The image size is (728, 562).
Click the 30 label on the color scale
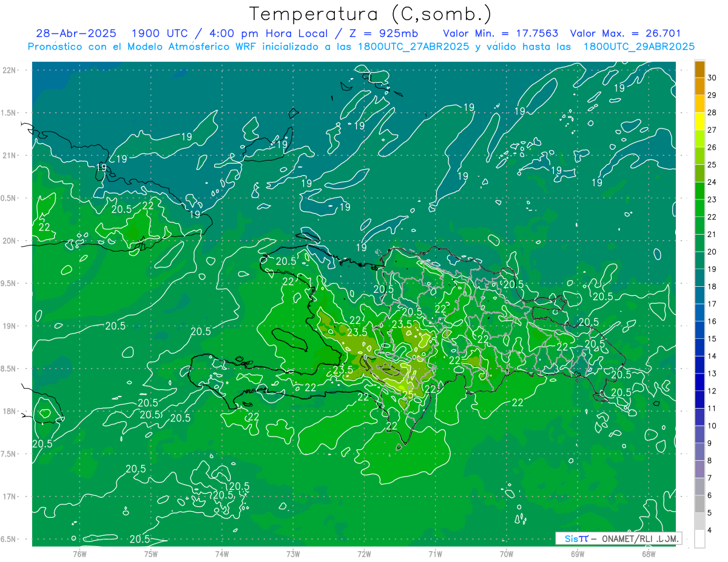tap(713, 77)
